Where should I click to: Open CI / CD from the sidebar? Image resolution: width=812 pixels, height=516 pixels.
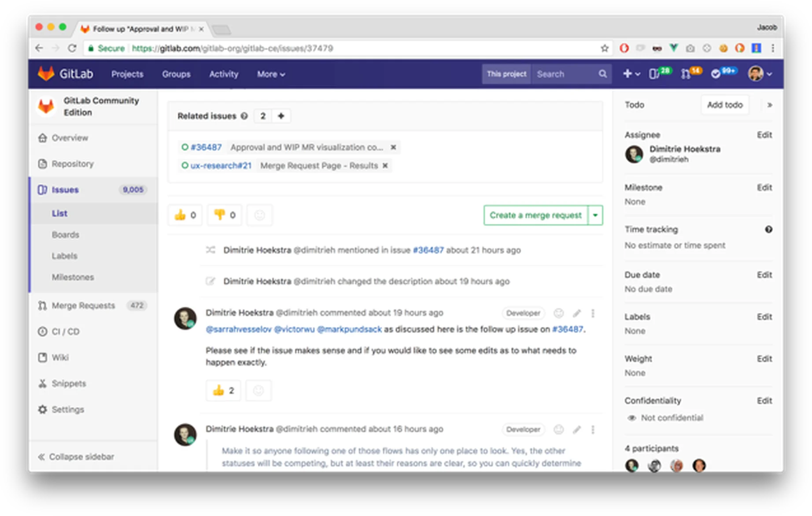(64, 331)
